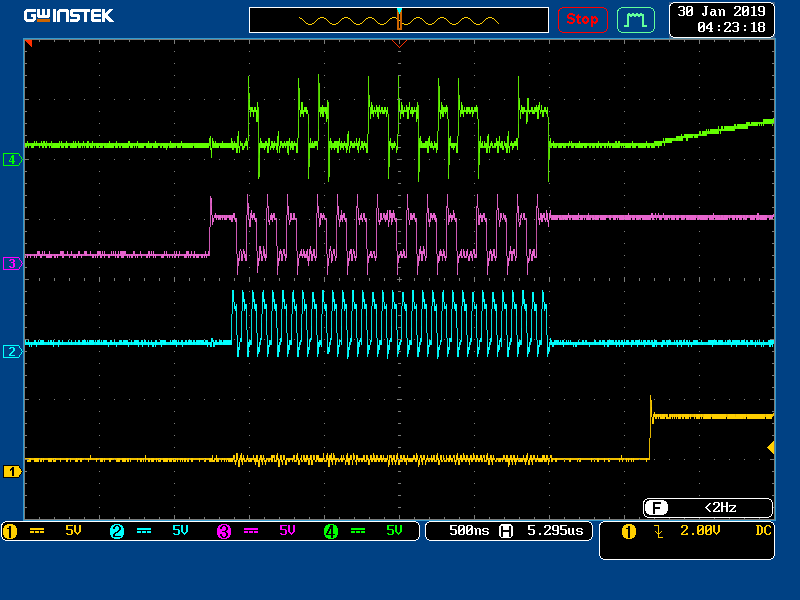The width and height of the screenshot is (800, 600).
Task: Click the channel 2 badge in status bar
Action: click(x=117, y=532)
